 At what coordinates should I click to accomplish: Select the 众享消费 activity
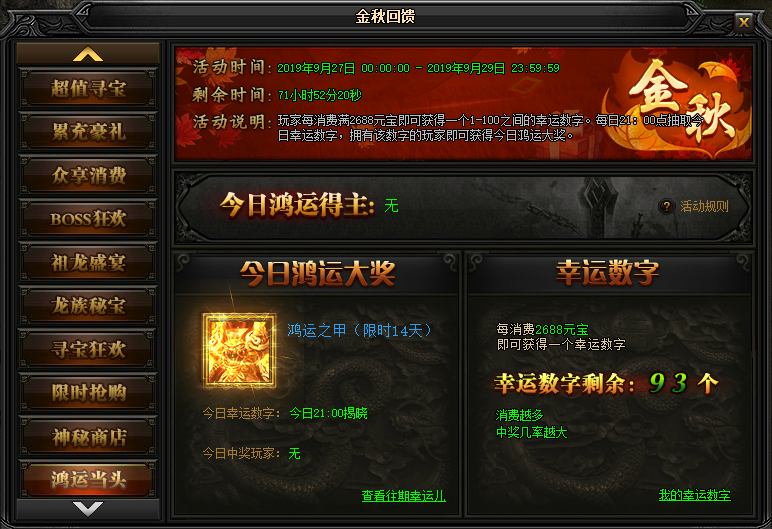[88, 176]
